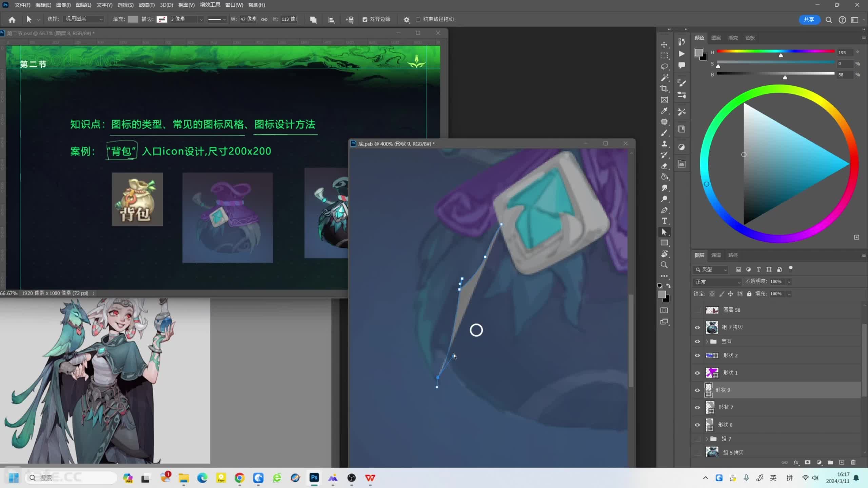
Task: Expand the 宝石 group
Action: (x=707, y=342)
